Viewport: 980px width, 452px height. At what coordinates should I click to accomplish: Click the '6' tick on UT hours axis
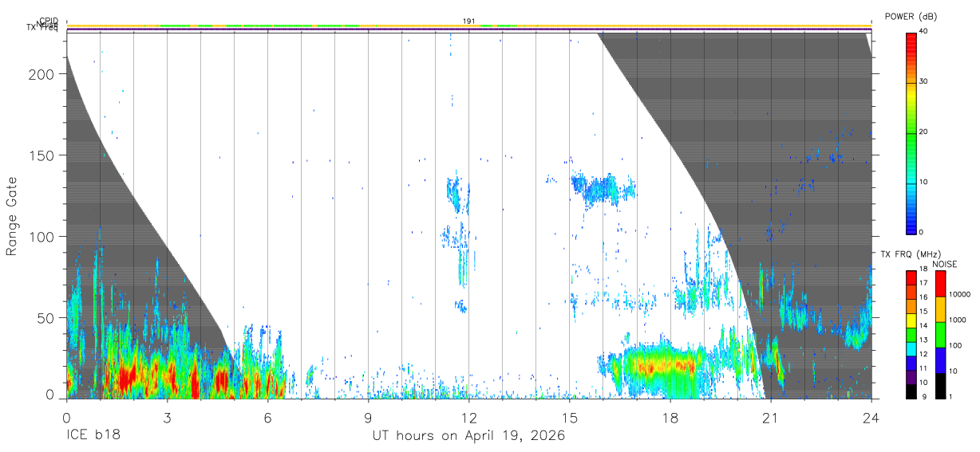267,417
